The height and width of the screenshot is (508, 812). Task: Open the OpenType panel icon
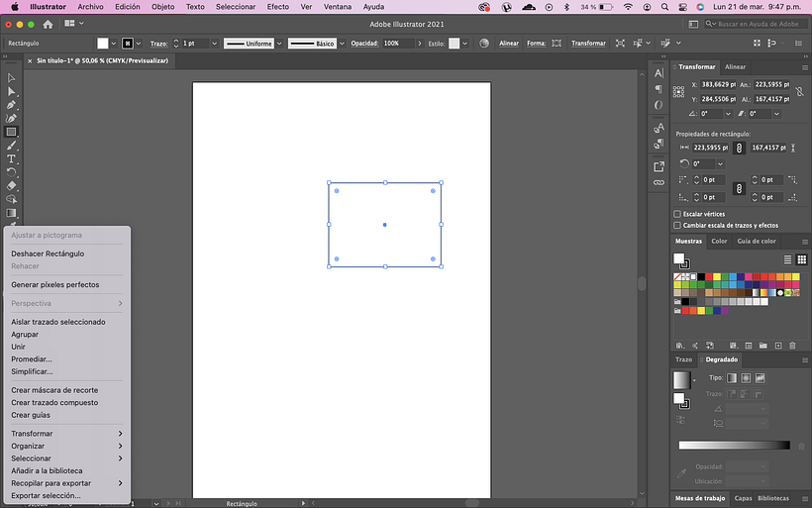[x=659, y=105]
